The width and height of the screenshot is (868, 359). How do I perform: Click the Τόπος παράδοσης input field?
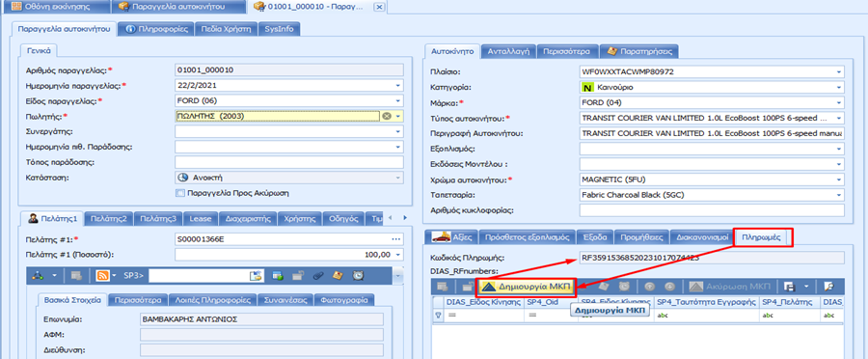(x=289, y=162)
